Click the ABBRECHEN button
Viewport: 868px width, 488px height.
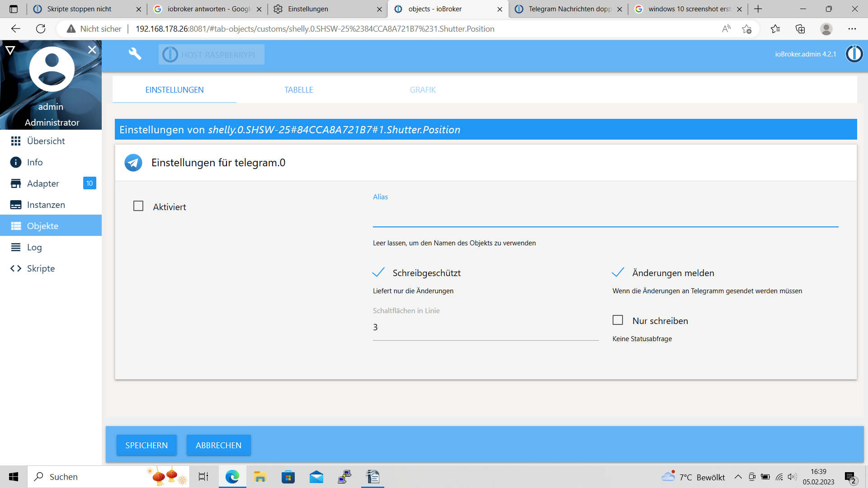pos(218,446)
